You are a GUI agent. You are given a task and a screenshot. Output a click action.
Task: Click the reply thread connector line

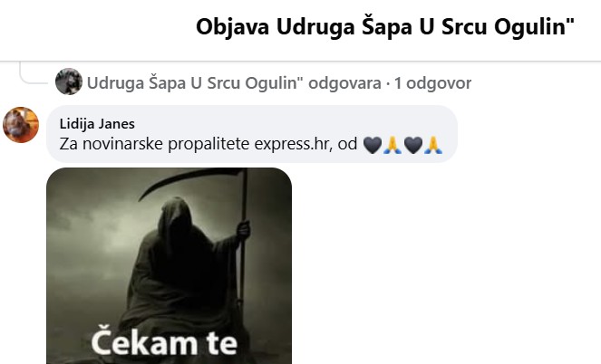point(33,75)
